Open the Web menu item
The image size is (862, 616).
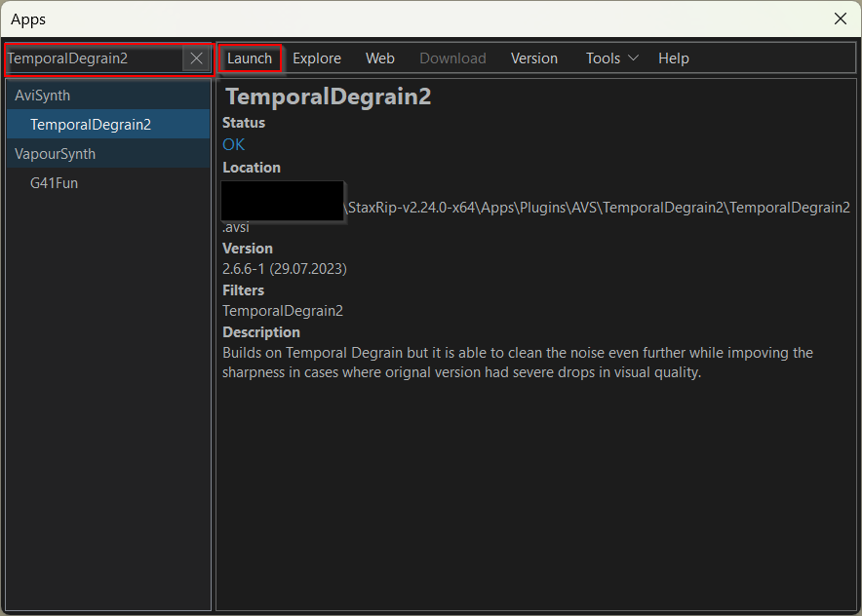tap(380, 58)
